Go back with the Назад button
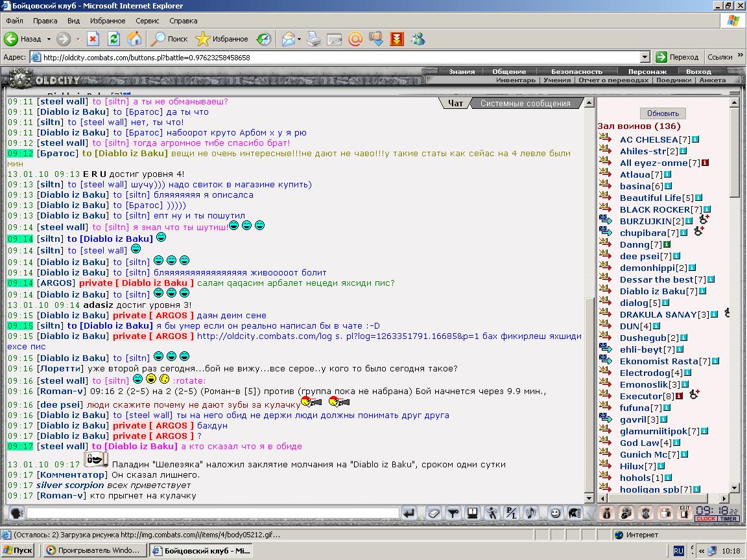Image resolution: width=747 pixels, height=560 pixels. 23,39
